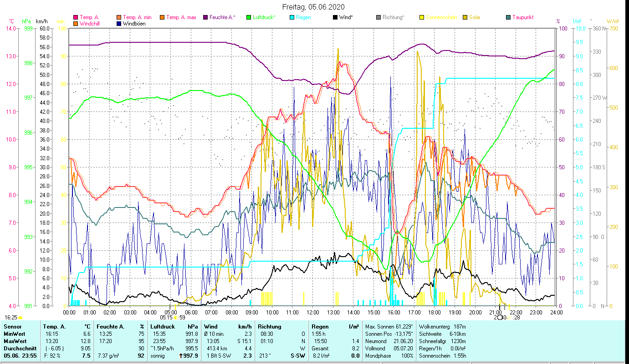Click the Mondphase 100% entry

389,356
